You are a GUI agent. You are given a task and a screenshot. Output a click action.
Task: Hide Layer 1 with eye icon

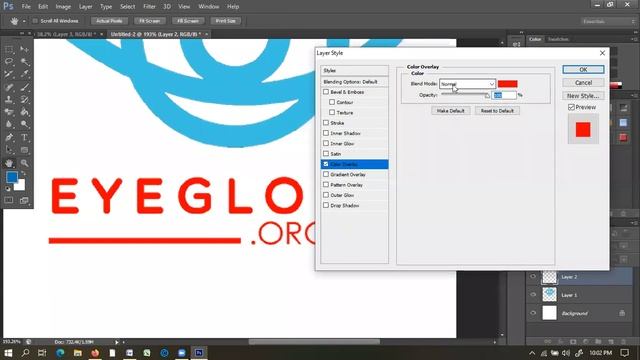(533, 295)
